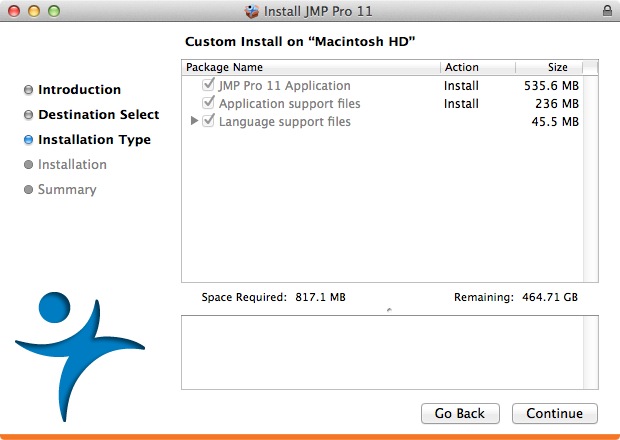Click the Destination Select step bullet
The width and height of the screenshot is (620, 440).
[x=28, y=115]
